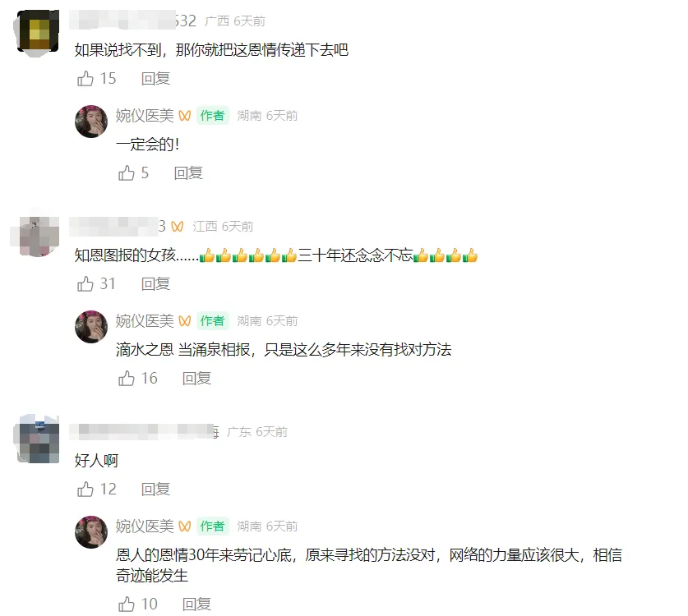Viewport: 688px width, 616px height.
Task: Click the 作者 tag in the last reply
Action: (213, 526)
